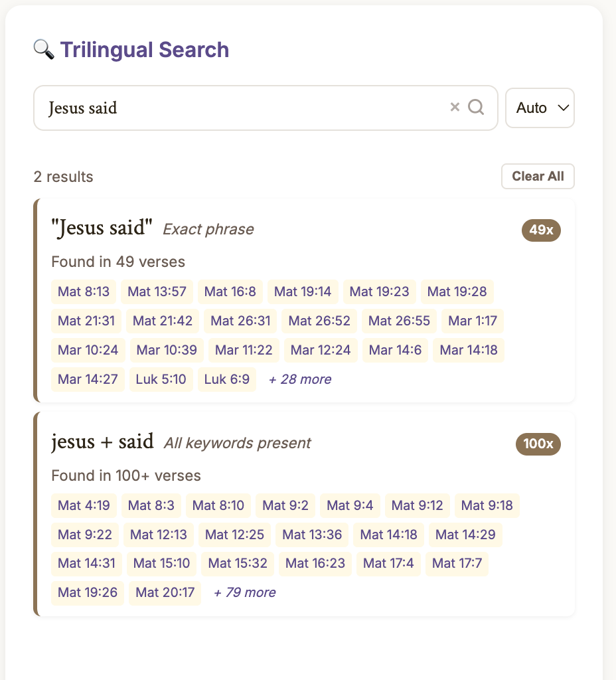
Task: Click the 49x occurrence badge
Action: [541, 230]
